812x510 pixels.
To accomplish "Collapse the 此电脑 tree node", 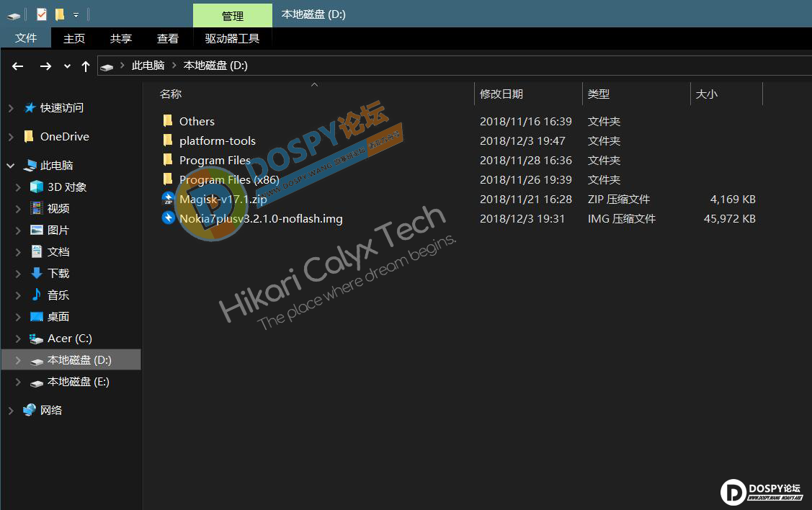I will 11,166.
